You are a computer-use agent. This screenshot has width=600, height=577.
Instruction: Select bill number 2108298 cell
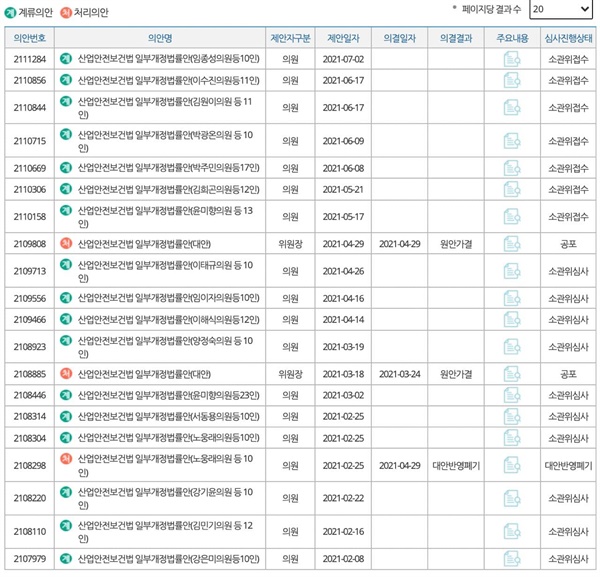(29, 465)
